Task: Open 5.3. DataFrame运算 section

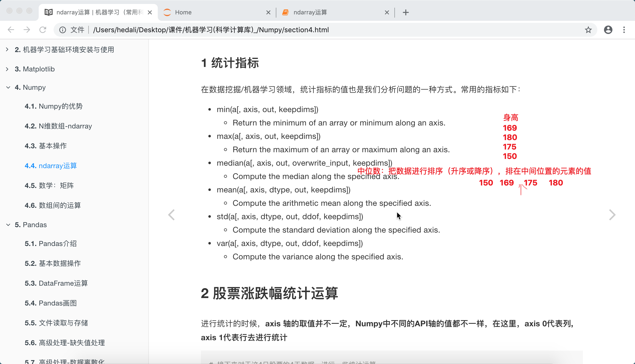Action: coord(56,283)
